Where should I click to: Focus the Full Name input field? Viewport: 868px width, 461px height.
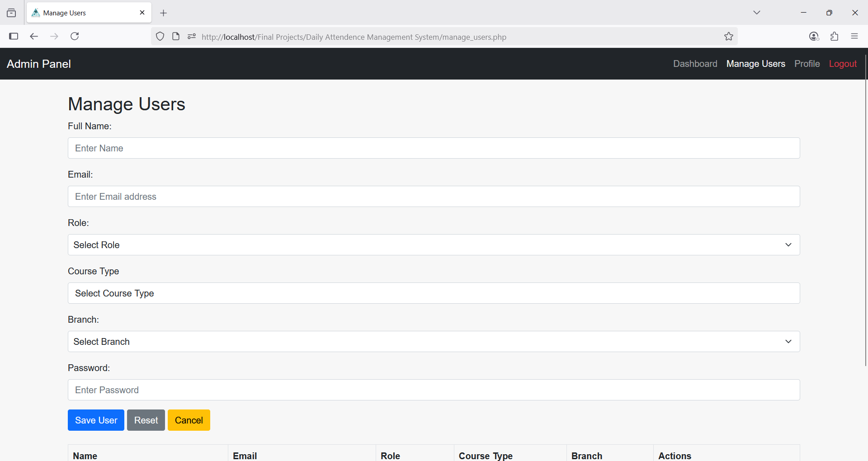pyautogui.click(x=434, y=148)
